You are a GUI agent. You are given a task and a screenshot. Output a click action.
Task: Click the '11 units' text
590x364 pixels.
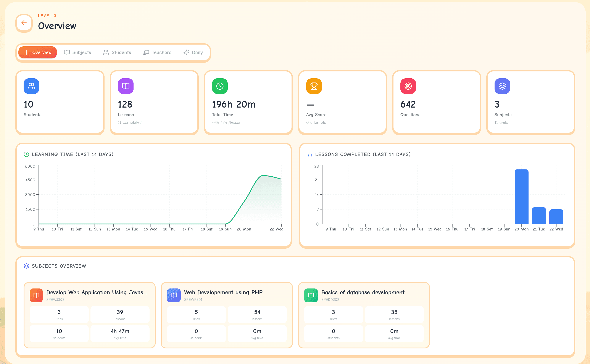pyautogui.click(x=501, y=122)
